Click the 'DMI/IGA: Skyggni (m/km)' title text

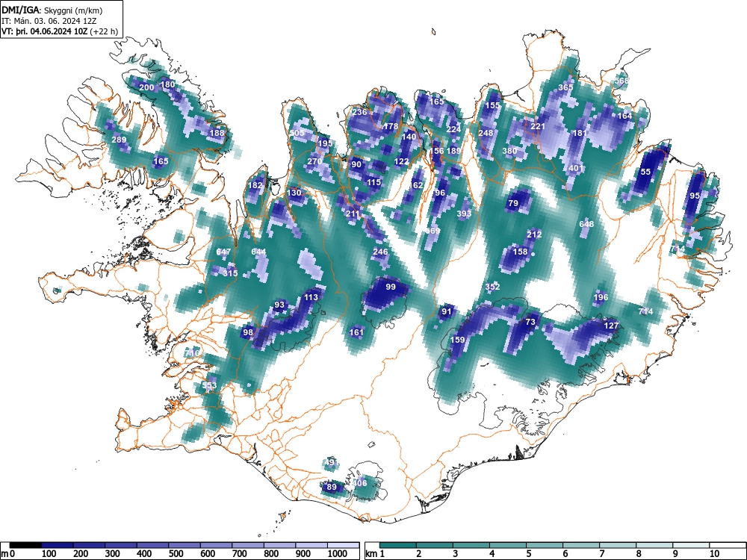(x=52, y=10)
